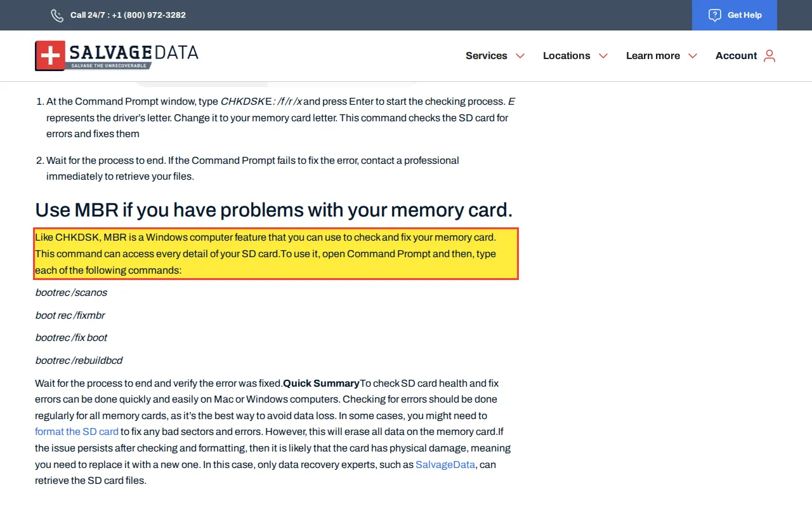Click the question mark help icon
812x508 pixels.
[715, 15]
